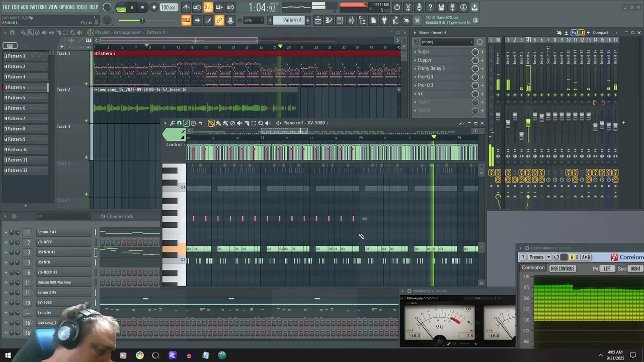Select the Playlist slice tool
Viewport: 644px width, 362px height.
pos(59,32)
